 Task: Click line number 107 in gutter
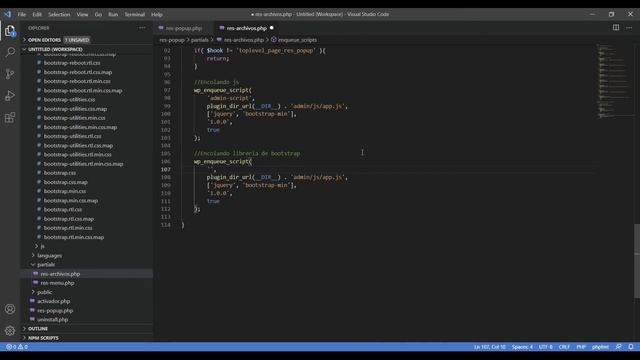tap(166, 169)
